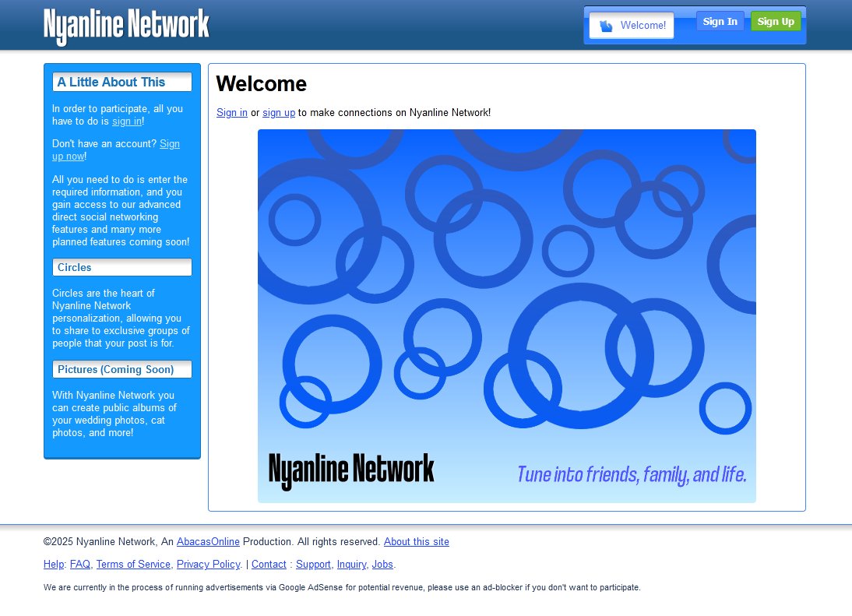Click the Nyanline Network header logo

coord(126,26)
